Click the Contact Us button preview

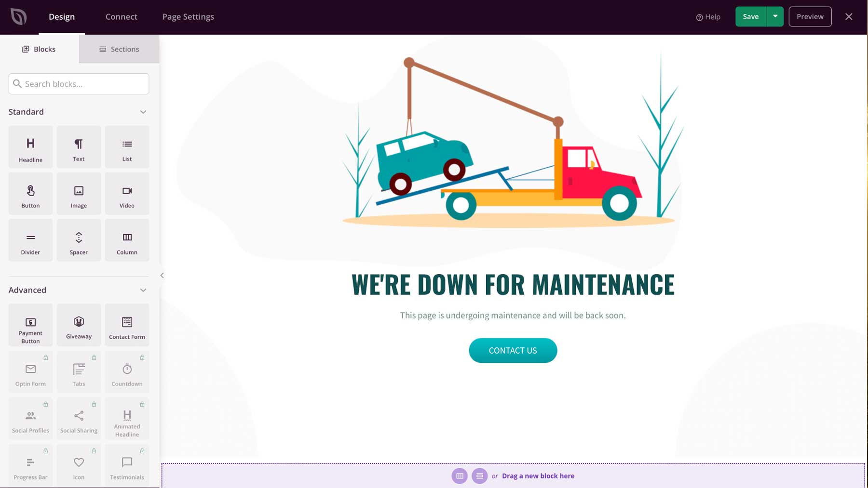[x=513, y=350]
